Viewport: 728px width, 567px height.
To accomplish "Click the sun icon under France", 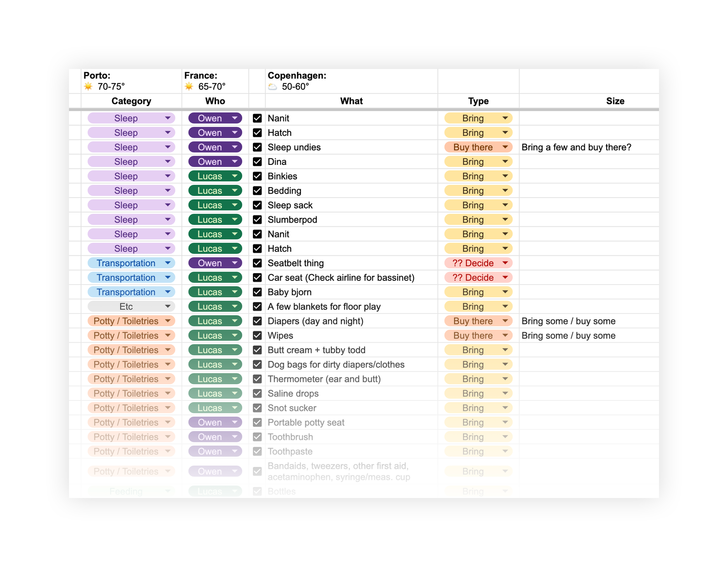I will click(x=189, y=86).
